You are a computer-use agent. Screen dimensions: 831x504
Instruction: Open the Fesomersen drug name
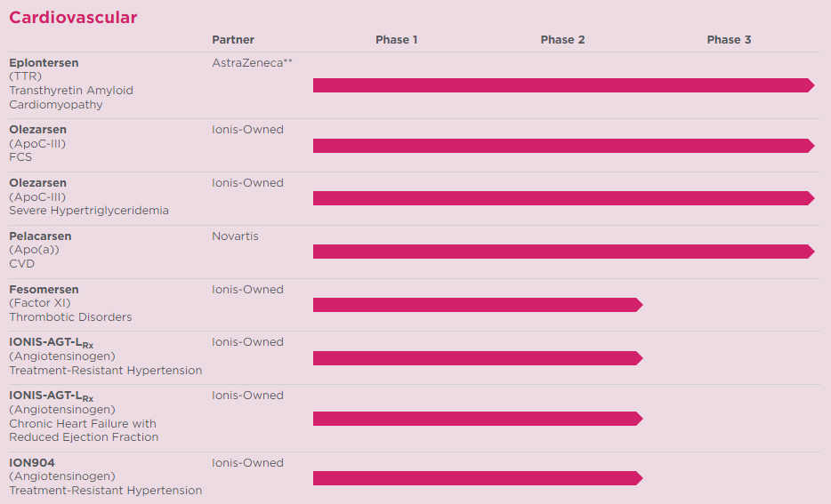[x=44, y=290]
